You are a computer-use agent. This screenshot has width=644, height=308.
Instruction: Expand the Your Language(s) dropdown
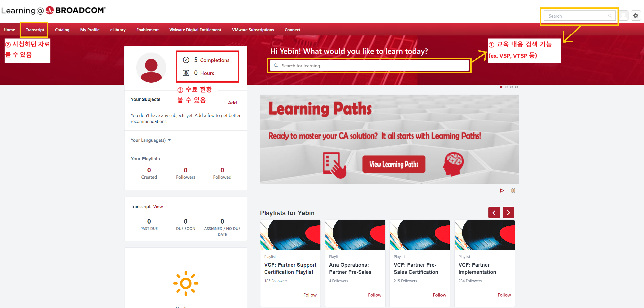pyautogui.click(x=151, y=140)
